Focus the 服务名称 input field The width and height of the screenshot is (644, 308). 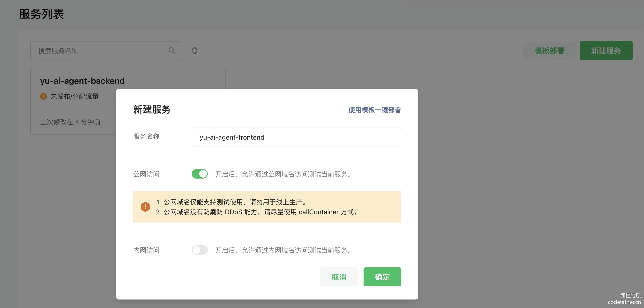[296, 137]
